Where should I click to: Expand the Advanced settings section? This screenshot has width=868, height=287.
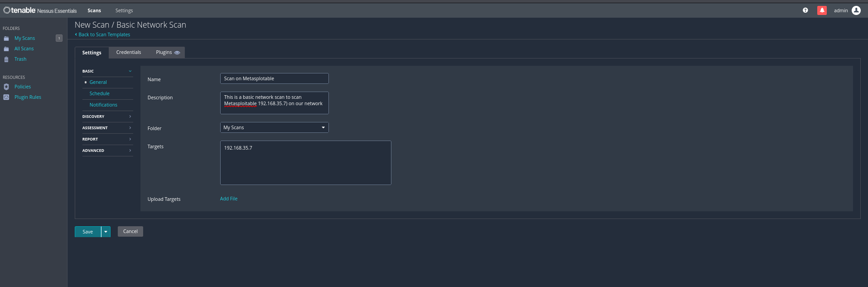(107, 151)
